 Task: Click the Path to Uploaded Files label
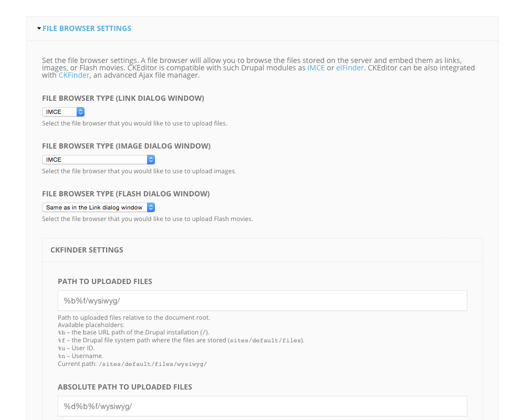point(105,281)
